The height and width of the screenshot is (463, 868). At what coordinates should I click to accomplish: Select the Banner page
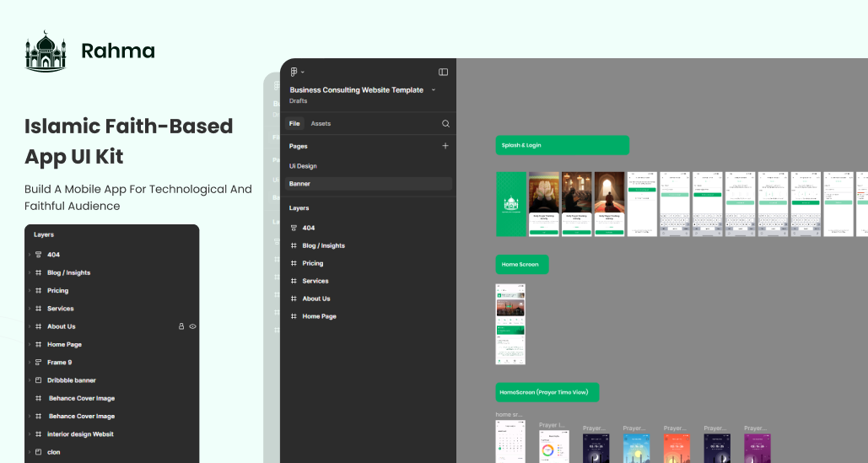click(299, 183)
